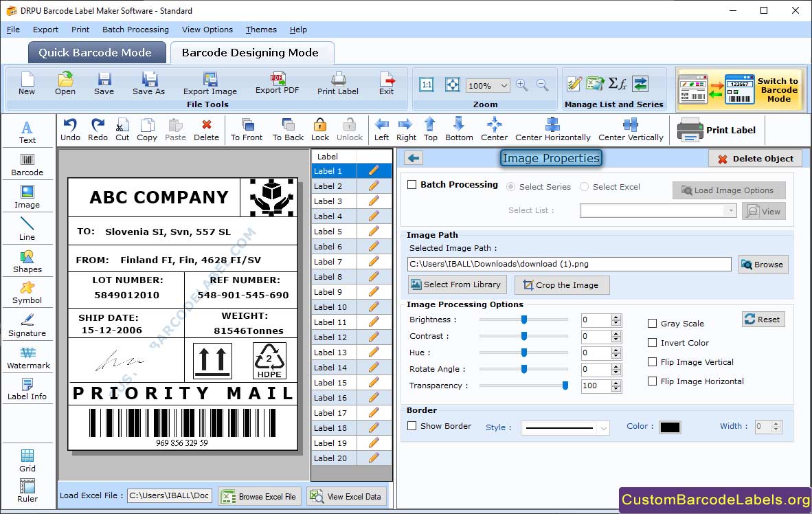Open the zoom percentage dropdown
This screenshot has height=514, width=812.
point(504,86)
